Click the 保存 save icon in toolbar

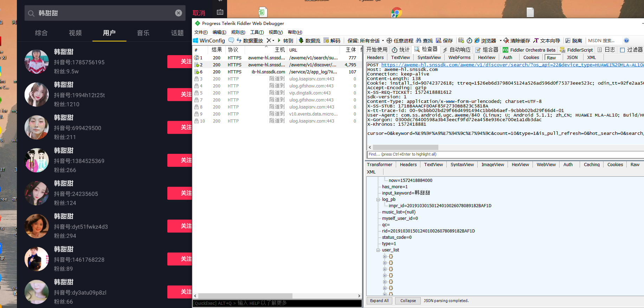439,41
